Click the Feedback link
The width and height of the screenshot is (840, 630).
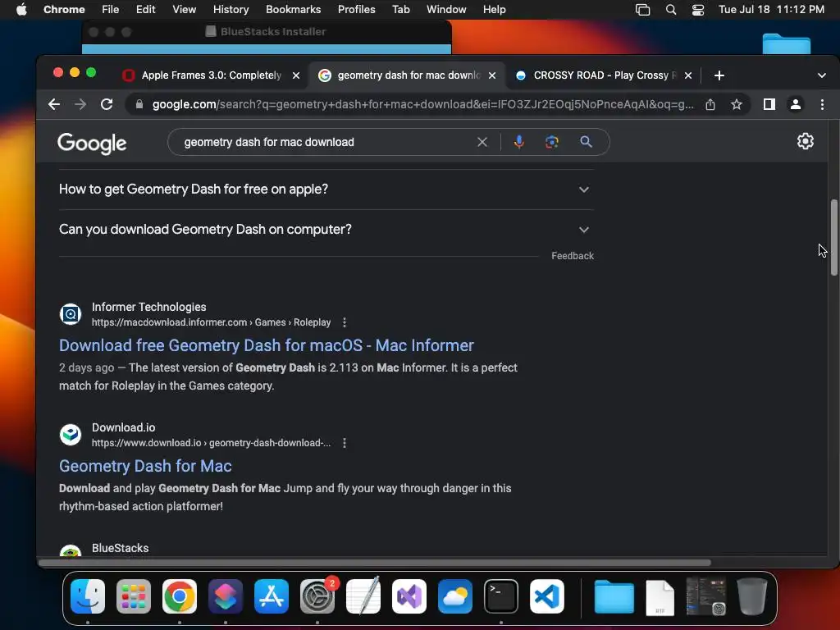(573, 256)
